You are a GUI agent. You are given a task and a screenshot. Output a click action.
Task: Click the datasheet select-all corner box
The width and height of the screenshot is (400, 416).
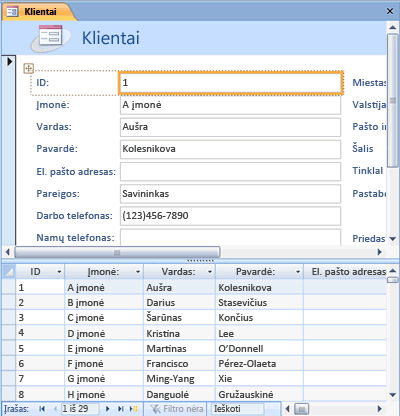pos(9,272)
